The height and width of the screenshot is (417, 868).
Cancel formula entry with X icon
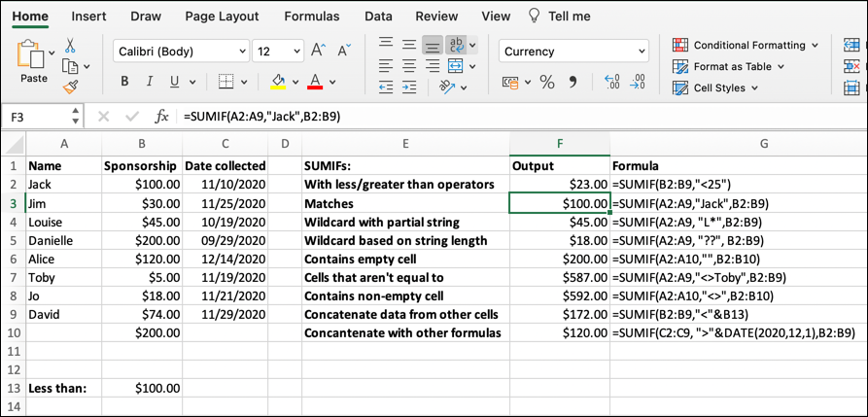(x=103, y=117)
